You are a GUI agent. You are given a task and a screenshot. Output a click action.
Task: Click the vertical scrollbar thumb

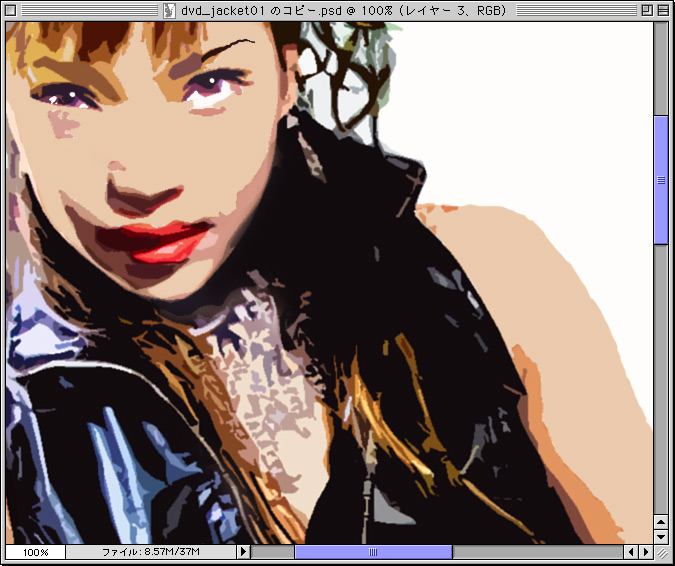pos(661,180)
